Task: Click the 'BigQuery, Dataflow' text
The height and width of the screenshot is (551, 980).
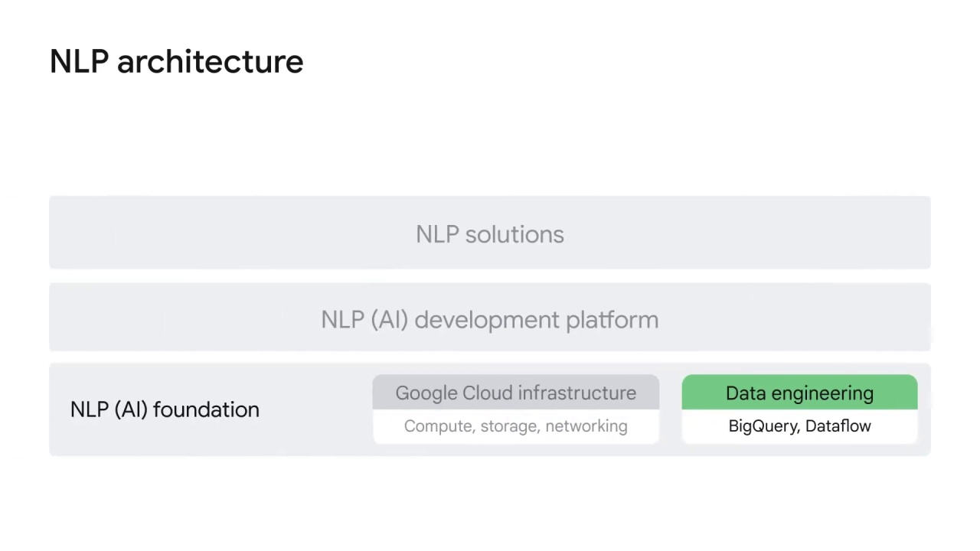Action: 799,426
